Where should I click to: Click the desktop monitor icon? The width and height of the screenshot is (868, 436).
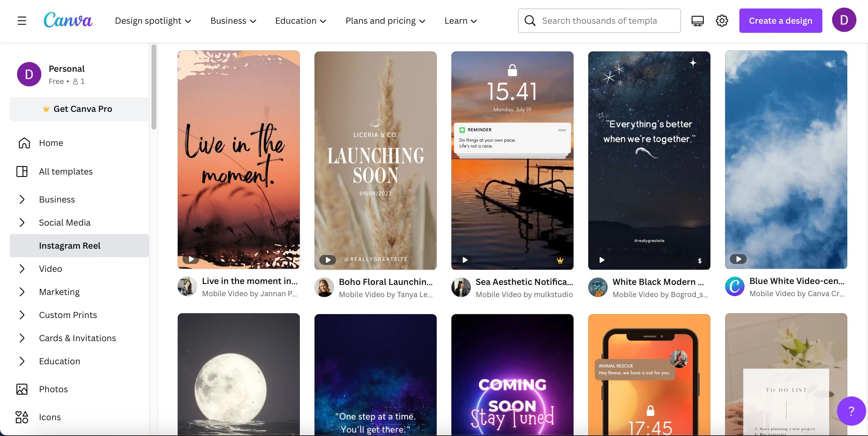coord(697,21)
